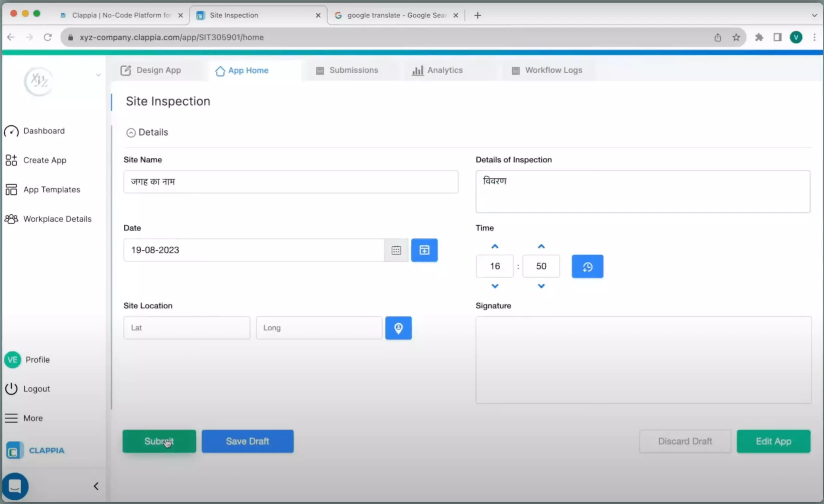
Task: Click the Lat input field
Action: (186, 328)
